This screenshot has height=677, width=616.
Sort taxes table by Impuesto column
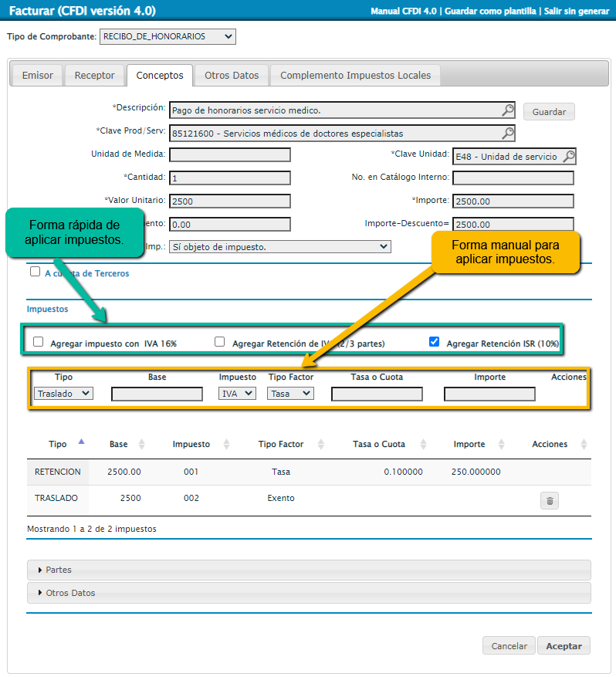click(226, 444)
